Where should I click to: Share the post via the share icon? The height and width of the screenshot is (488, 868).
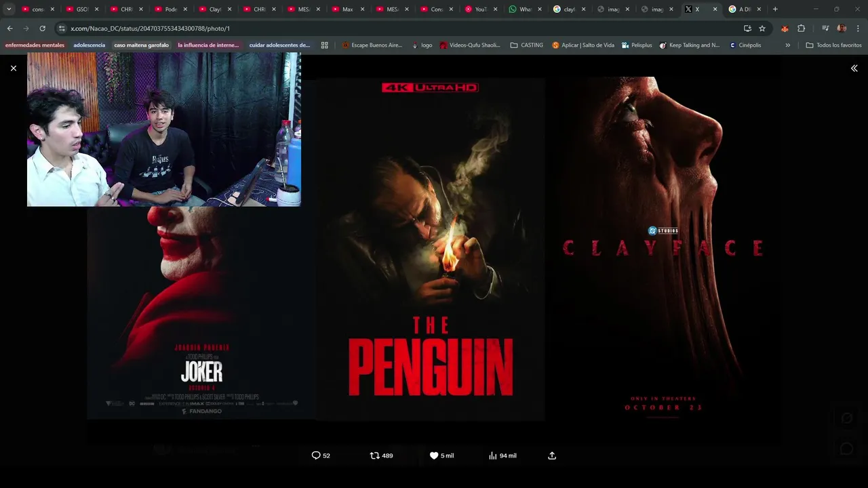click(552, 455)
